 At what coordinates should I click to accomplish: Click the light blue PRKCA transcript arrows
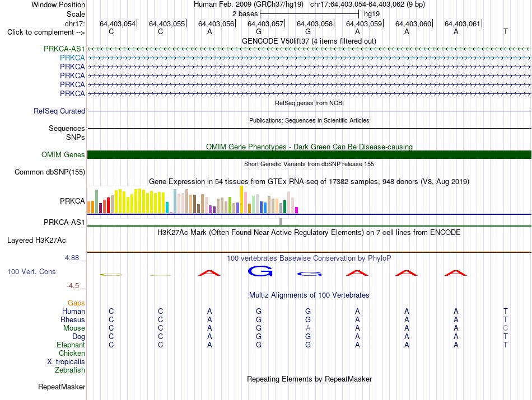tap(309, 58)
